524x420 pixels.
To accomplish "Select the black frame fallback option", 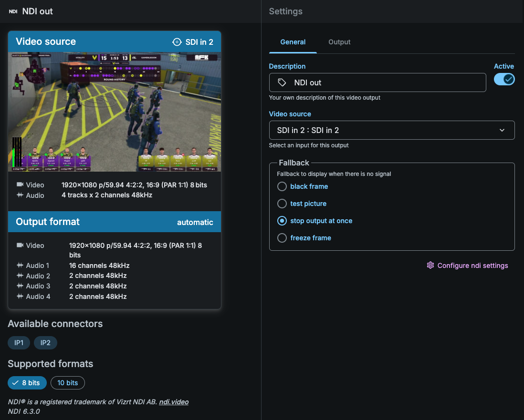I will (282, 186).
